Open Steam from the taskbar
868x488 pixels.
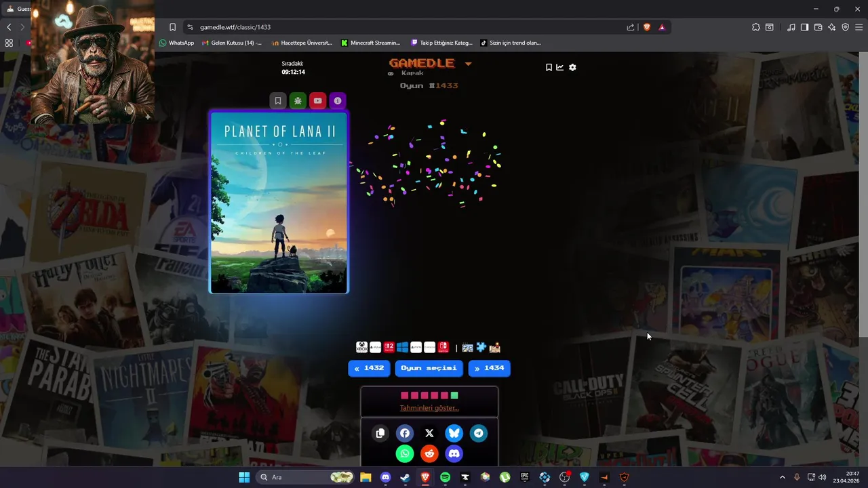405,477
